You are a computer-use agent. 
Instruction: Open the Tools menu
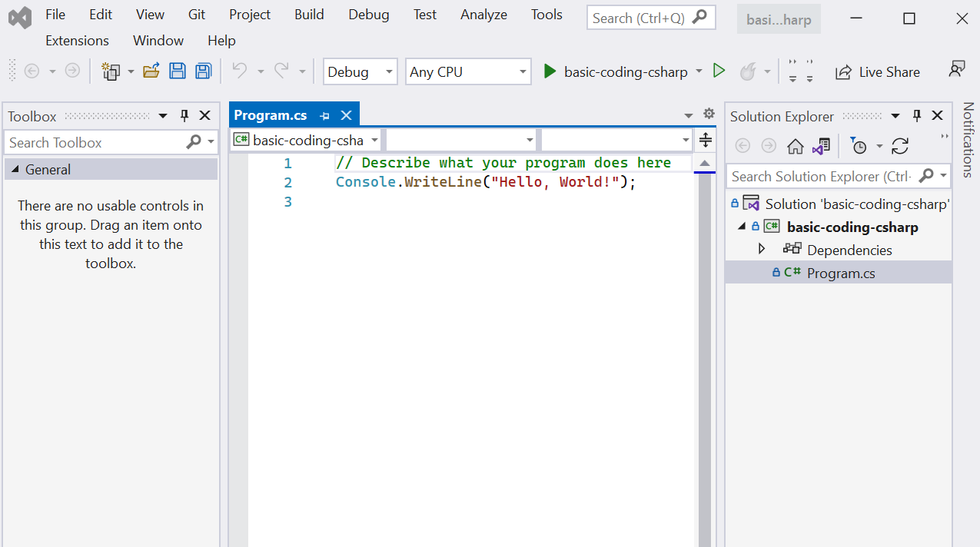click(x=546, y=15)
